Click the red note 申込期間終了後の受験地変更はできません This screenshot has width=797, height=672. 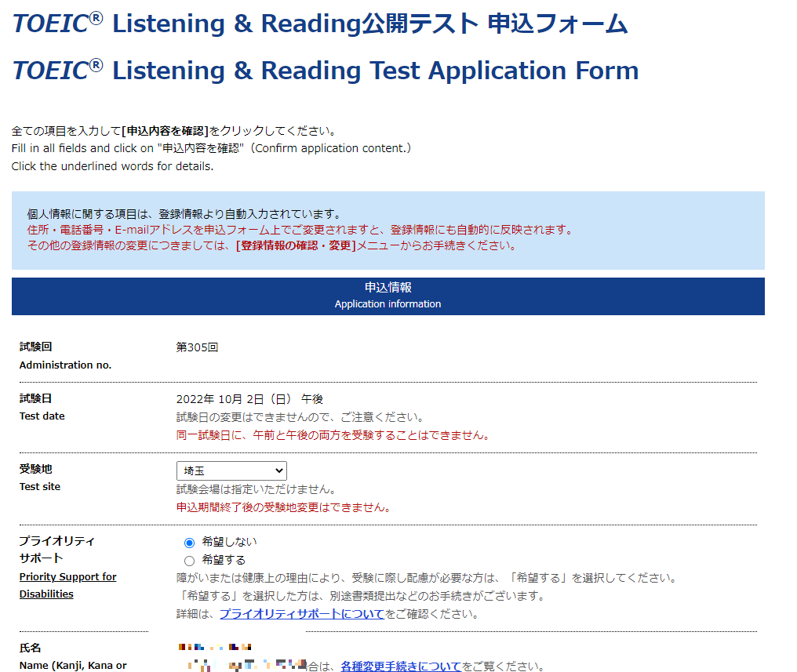click(283, 507)
